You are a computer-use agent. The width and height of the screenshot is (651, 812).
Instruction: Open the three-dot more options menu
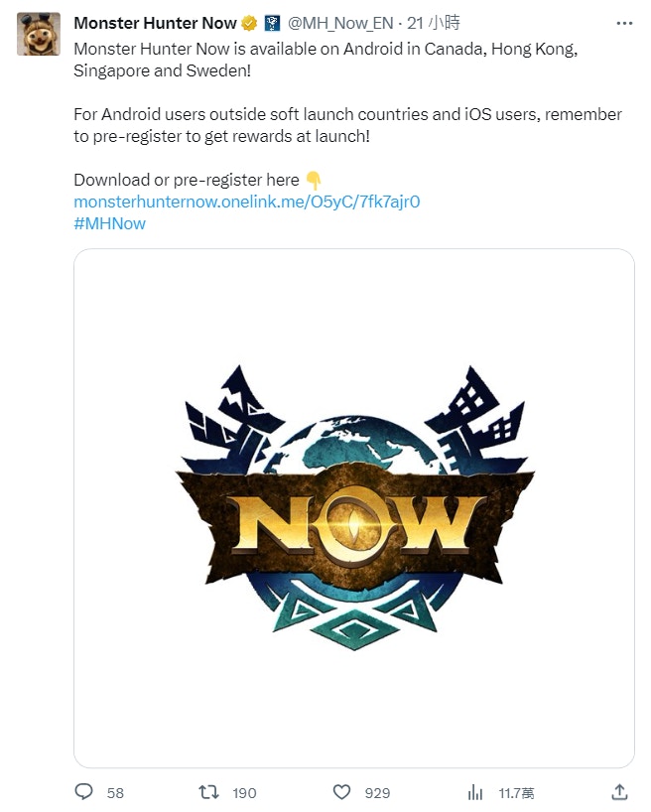(624, 23)
